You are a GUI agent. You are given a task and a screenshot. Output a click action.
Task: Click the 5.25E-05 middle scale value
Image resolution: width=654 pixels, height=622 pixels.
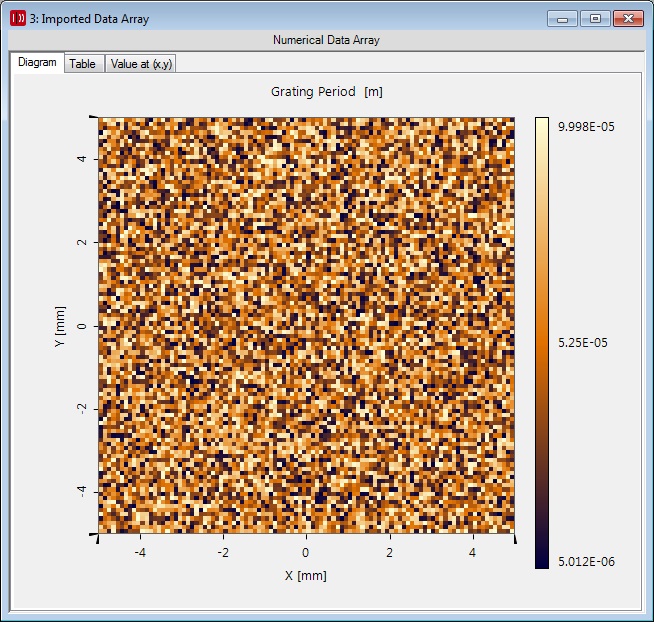pos(583,343)
